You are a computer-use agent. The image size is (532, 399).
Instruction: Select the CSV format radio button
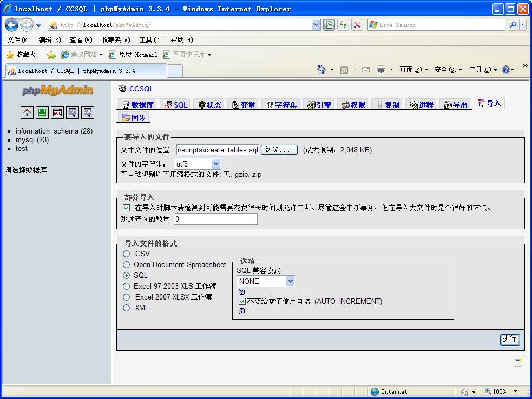click(x=127, y=254)
